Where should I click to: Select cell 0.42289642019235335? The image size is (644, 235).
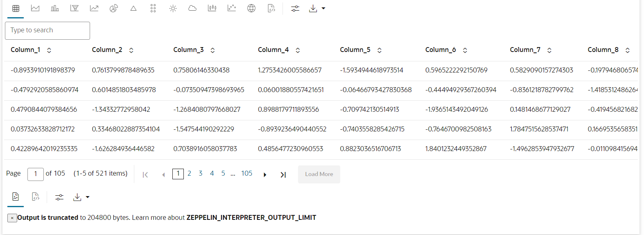point(44,149)
